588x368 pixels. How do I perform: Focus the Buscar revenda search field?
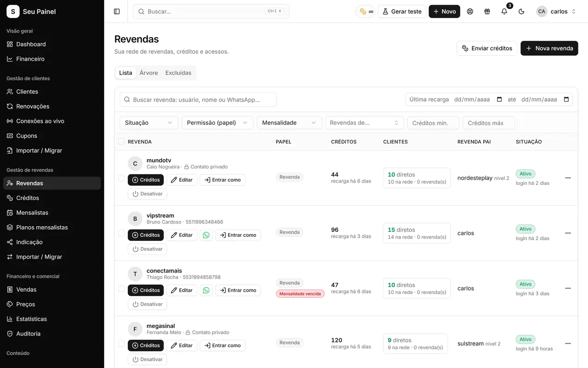point(198,99)
